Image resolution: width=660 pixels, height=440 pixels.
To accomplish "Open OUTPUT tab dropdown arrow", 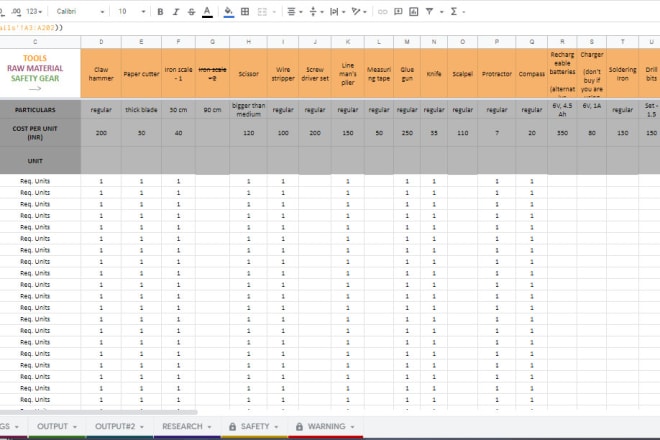I will [x=75, y=427].
